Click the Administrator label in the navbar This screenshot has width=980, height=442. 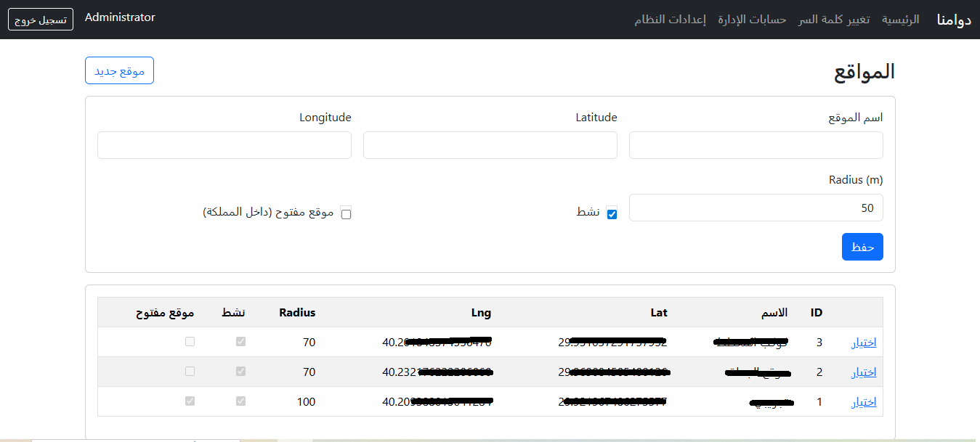point(120,17)
